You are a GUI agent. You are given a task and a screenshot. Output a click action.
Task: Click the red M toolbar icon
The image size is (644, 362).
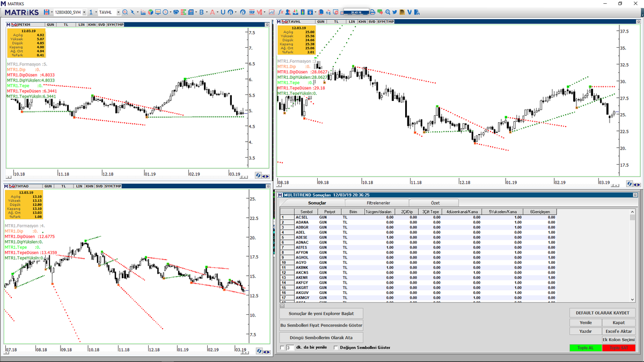click(x=259, y=12)
